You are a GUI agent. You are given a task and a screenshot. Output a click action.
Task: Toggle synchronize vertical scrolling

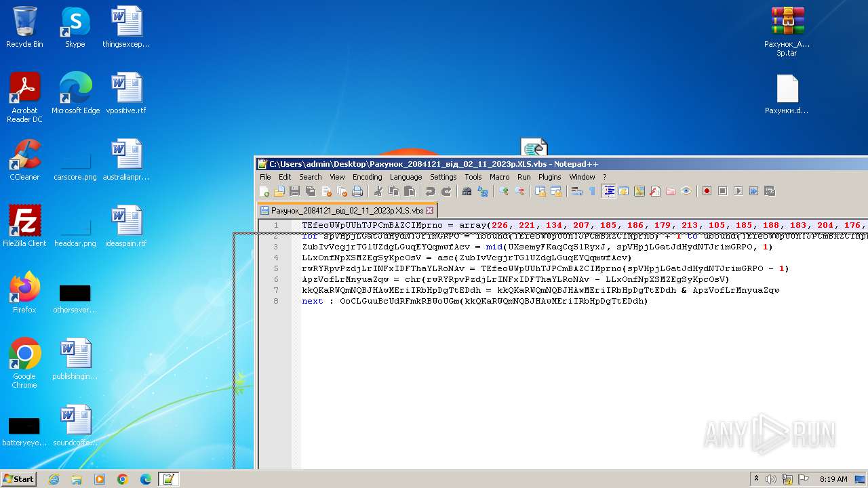pos(540,191)
